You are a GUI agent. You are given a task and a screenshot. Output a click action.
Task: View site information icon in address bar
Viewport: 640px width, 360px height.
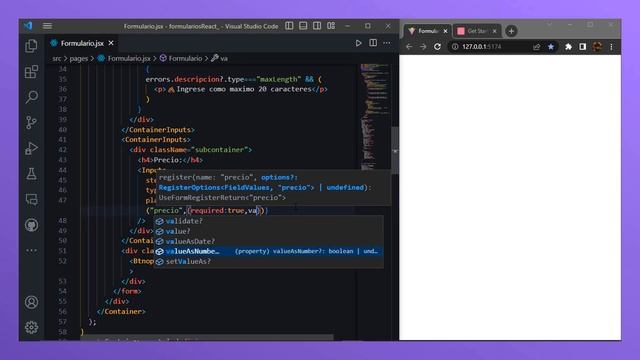click(455, 47)
